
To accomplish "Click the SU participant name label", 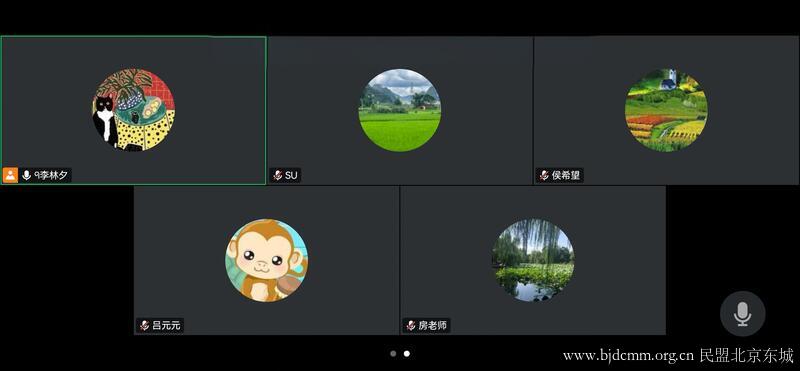I will (291, 176).
